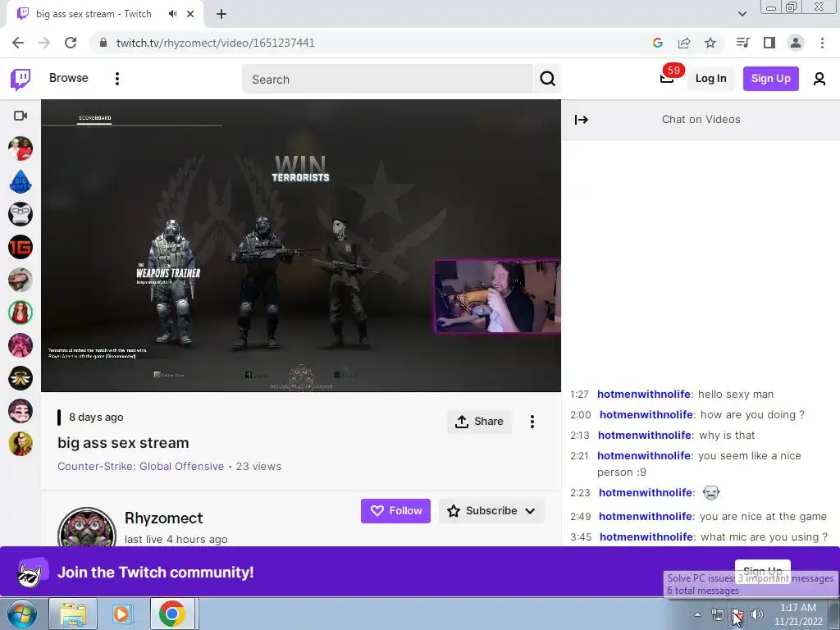This screenshot has height=630, width=840.
Task: Click the search magnifier button
Action: [547, 79]
